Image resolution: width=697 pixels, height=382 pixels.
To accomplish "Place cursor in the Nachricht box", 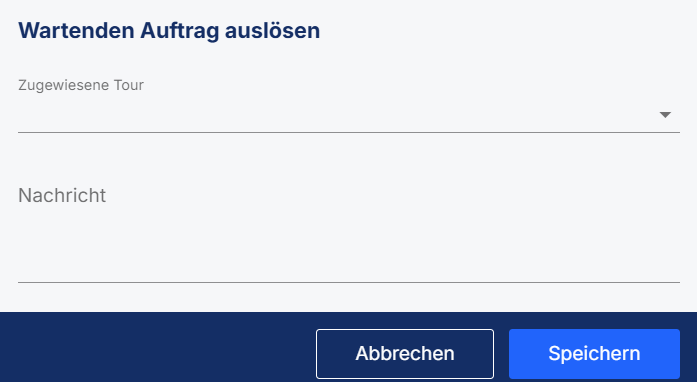I will coord(349,229).
